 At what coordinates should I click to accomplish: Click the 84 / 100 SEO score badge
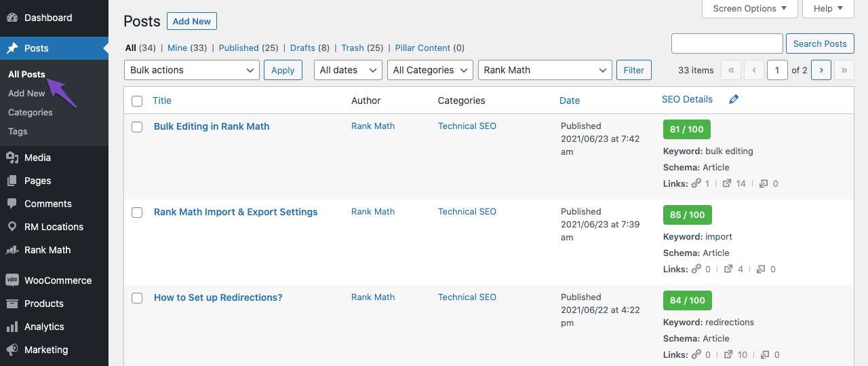tap(687, 300)
